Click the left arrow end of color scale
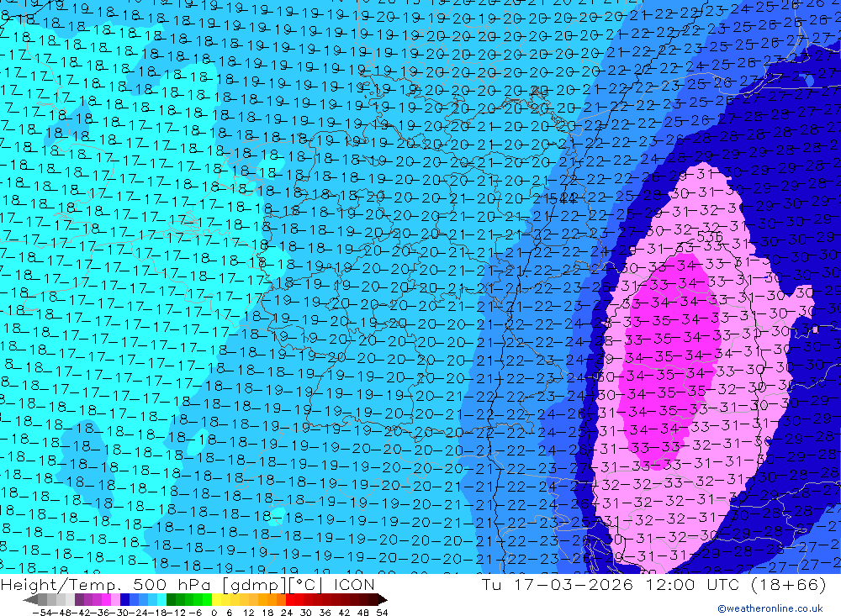Screen dimensions: 841x616 tap(30, 599)
